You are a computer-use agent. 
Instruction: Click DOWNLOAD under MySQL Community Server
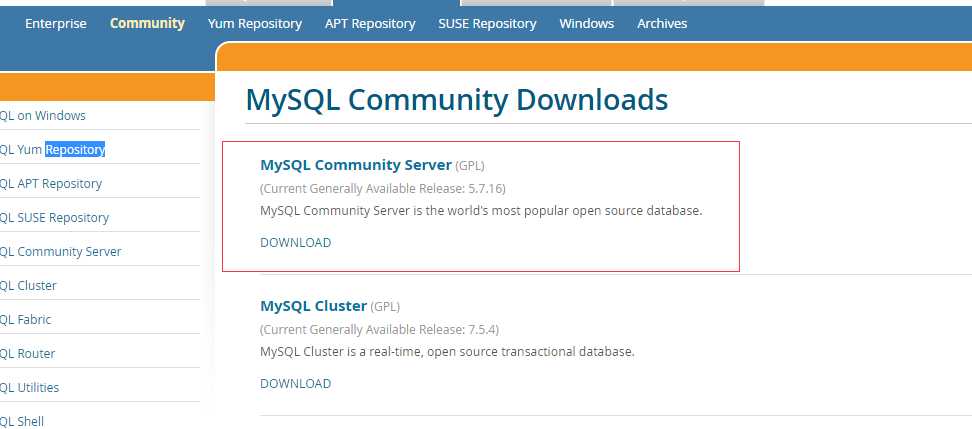296,242
